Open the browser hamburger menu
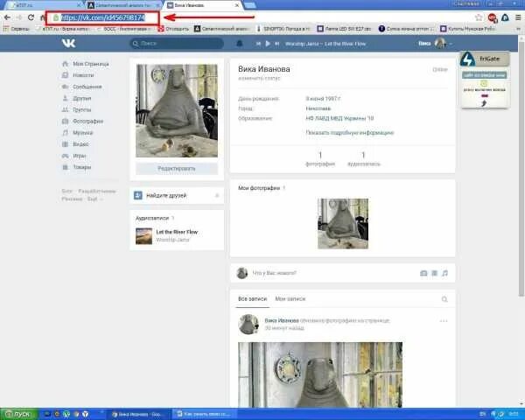The image size is (525, 420). click(518, 17)
